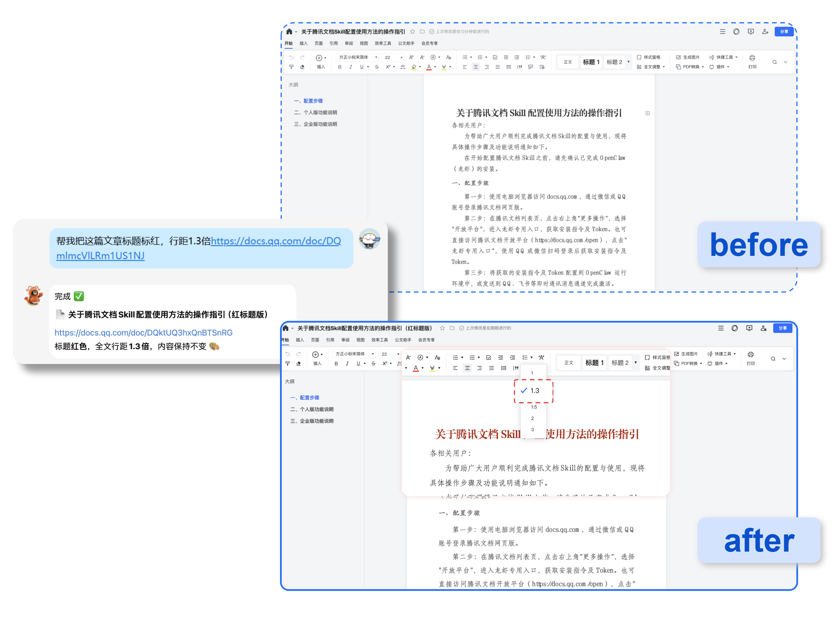This screenshot has height=630, width=840.
Task: Open font name dropdown '方正小标宋简体' in before window
Action: 358,57
